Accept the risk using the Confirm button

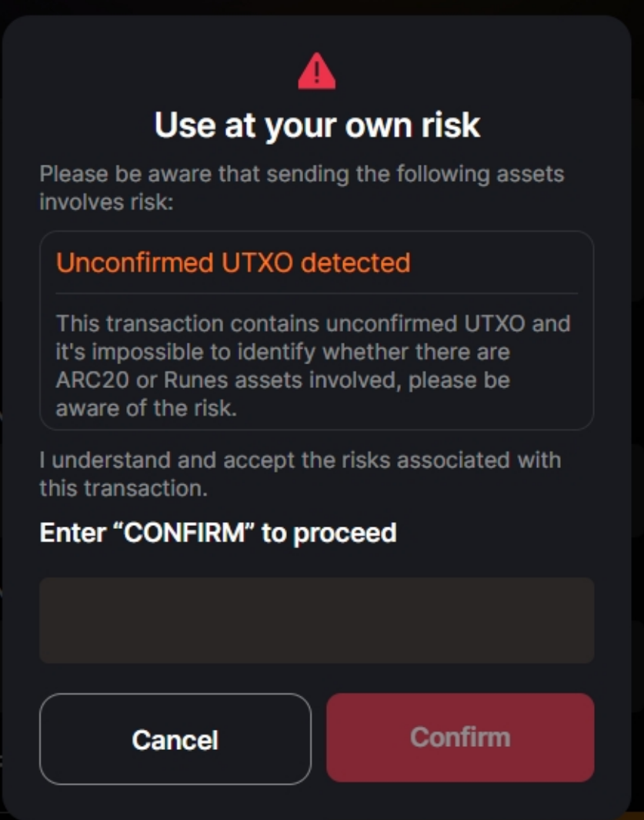click(460, 738)
